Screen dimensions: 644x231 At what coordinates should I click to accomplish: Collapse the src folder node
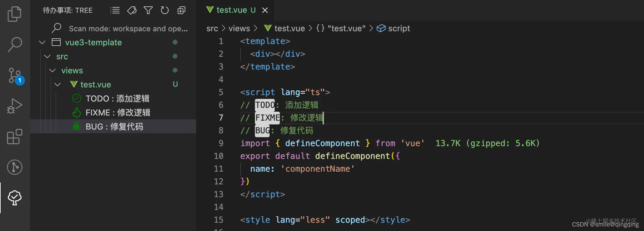tap(47, 56)
